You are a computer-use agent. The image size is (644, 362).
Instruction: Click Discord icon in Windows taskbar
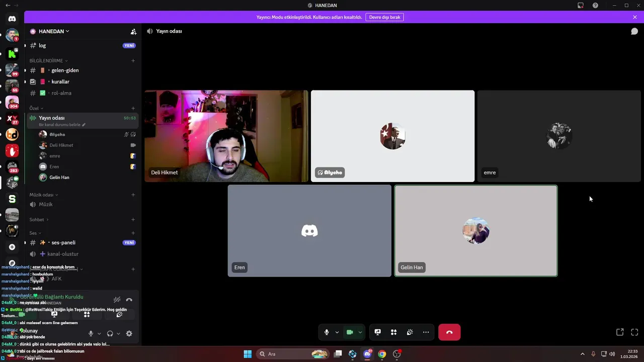click(x=367, y=354)
